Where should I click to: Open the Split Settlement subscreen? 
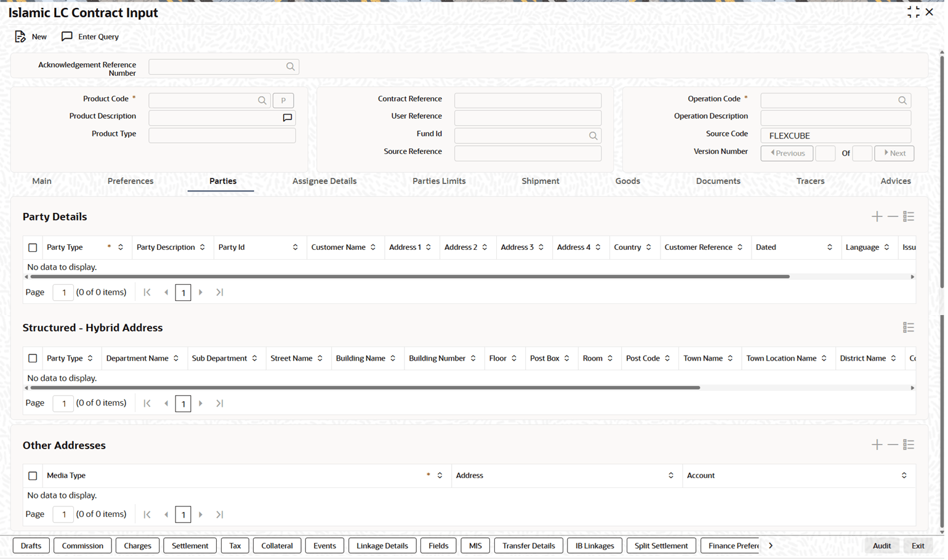point(661,546)
